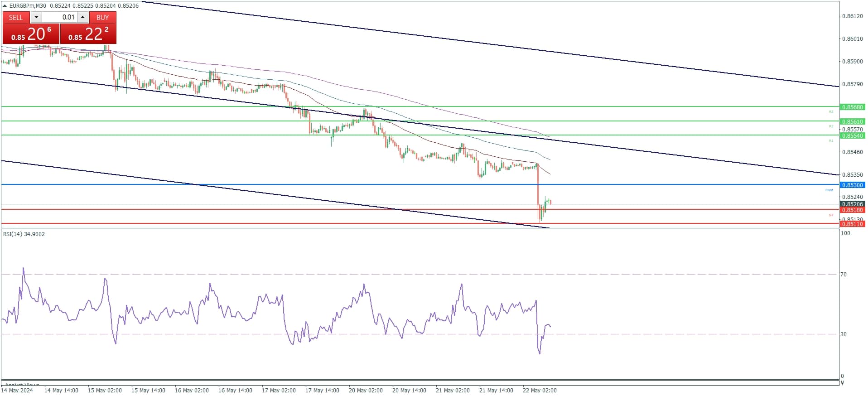Click the RSI(14) 34.9002 indicator label

tap(24, 234)
